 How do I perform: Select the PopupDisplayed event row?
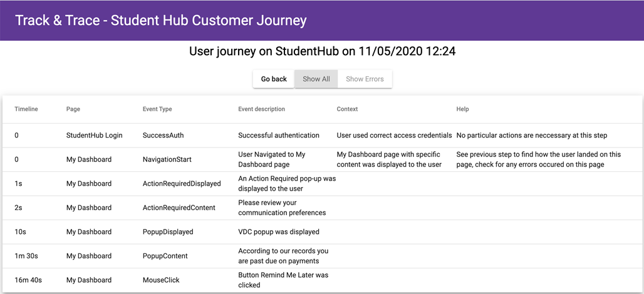168,231
